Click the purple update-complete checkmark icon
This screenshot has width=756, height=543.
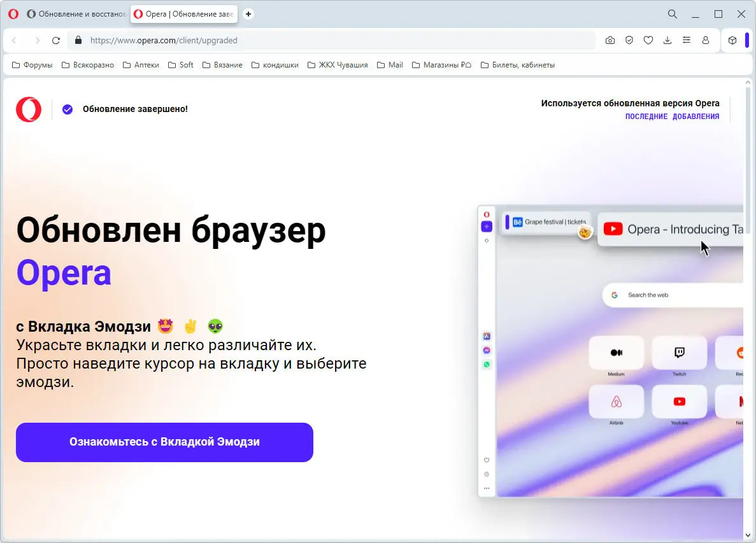[x=68, y=109]
